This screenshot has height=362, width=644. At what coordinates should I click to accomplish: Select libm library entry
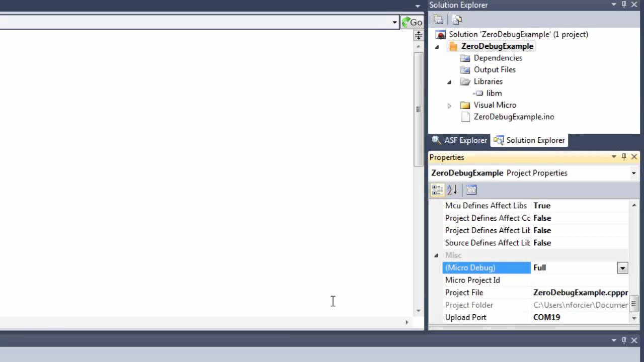point(494,94)
